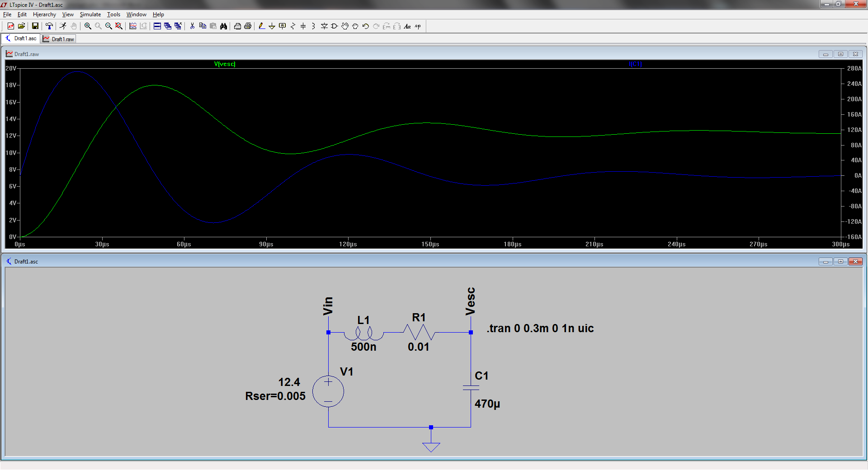This screenshot has height=470, width=868.
Task: Switch to the Draft1.raw tab
Action: point(58,39)
